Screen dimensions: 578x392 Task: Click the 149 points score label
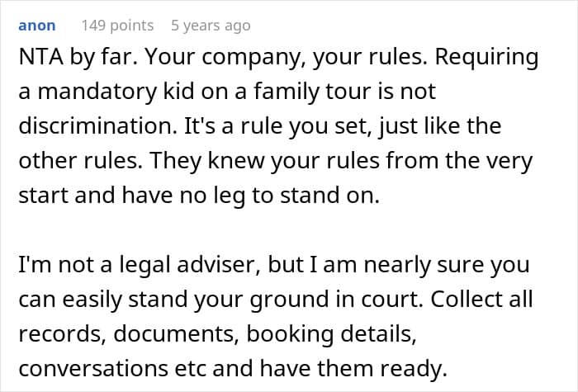pos(117,26)
